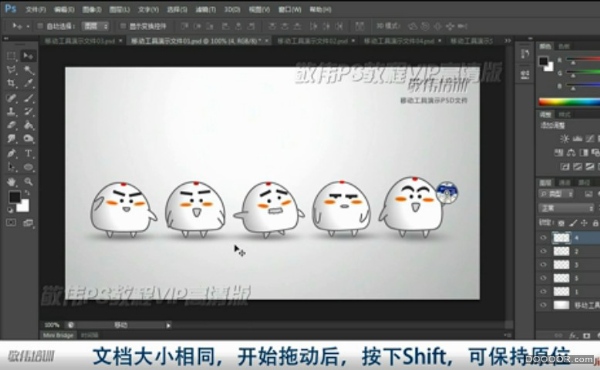Open the Image menu
This screenshot has width=600, height=370.
(91, 9)
